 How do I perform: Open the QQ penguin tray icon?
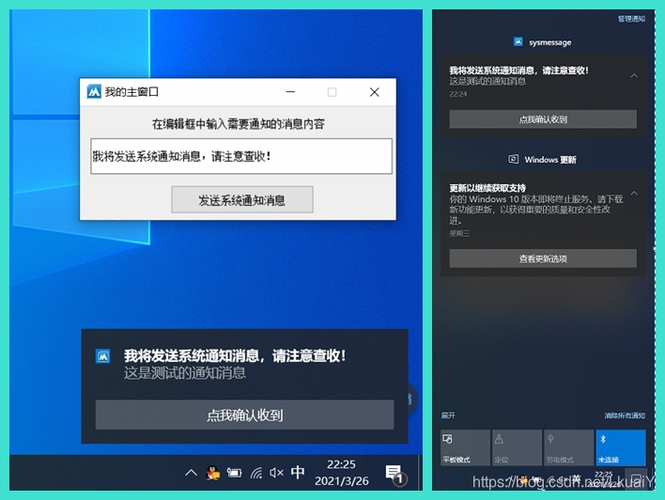click(x=213, y=472)
